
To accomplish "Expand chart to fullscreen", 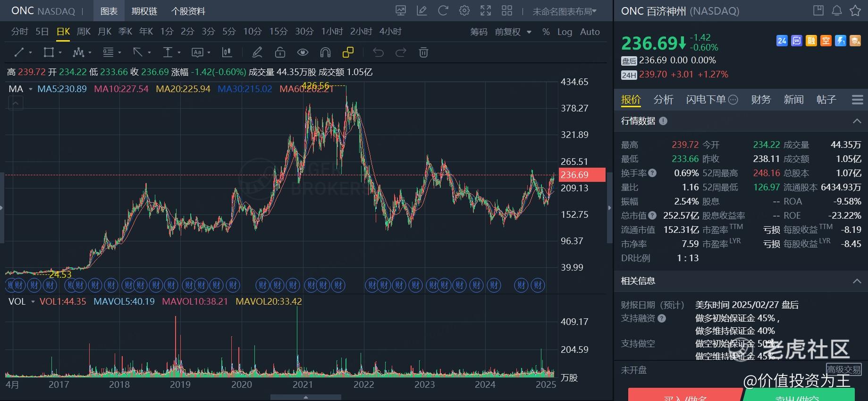I will click(486, 10).
